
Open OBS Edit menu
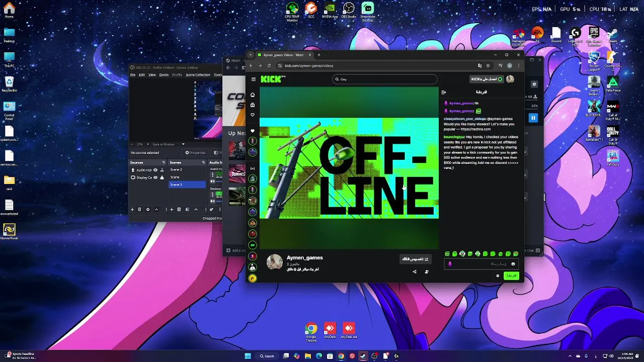point(142,75)
